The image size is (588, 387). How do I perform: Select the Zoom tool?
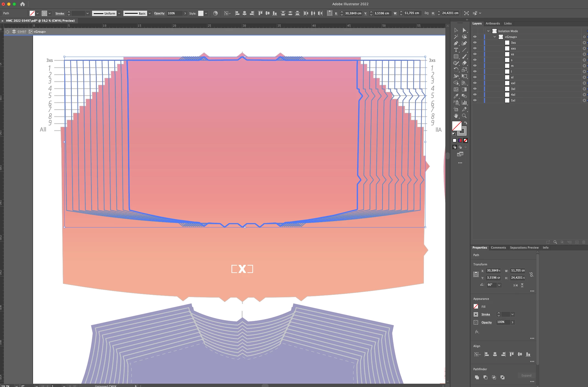click(x=464, y=116)
